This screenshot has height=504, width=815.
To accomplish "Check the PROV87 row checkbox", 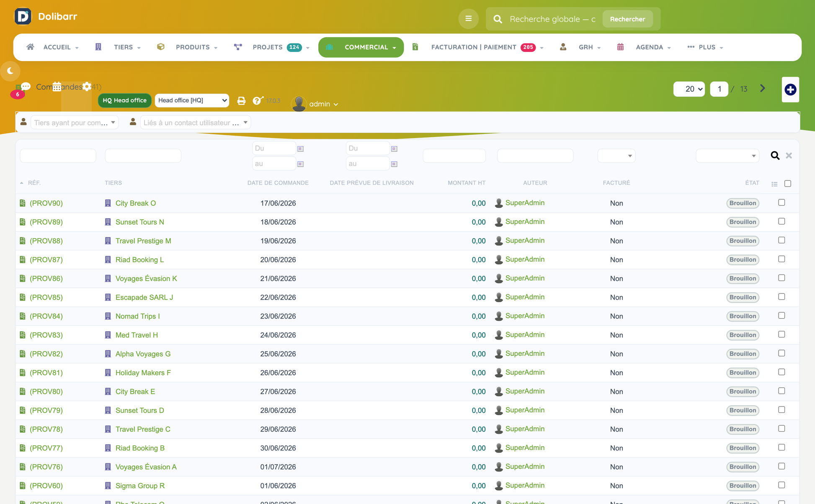I will (x=781, y=259).
